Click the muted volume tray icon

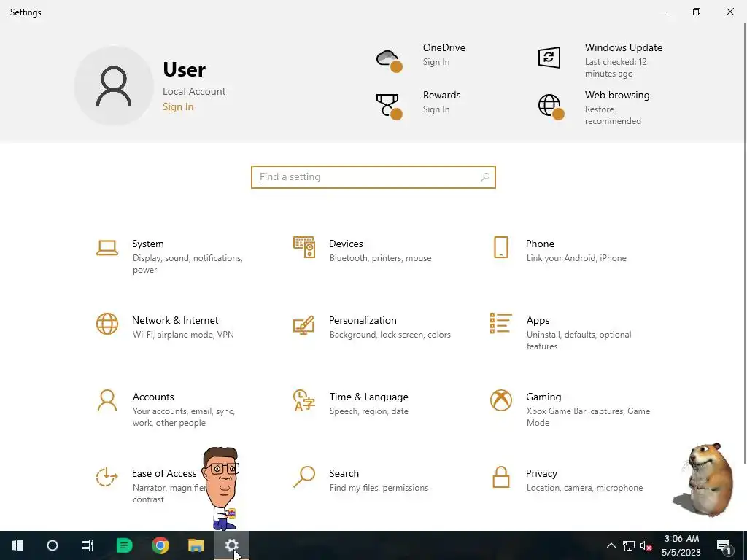pos(646,545)
